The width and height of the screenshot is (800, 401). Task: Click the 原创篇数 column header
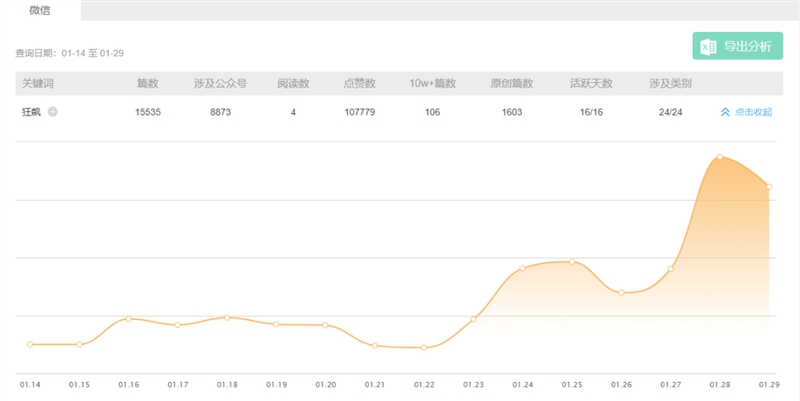511,83
